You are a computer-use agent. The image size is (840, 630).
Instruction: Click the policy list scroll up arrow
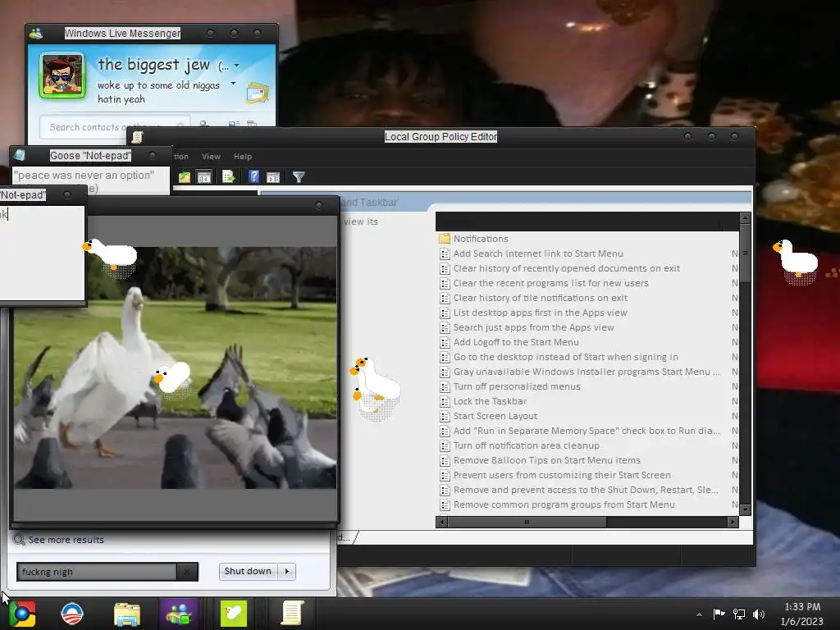point(745,218)
